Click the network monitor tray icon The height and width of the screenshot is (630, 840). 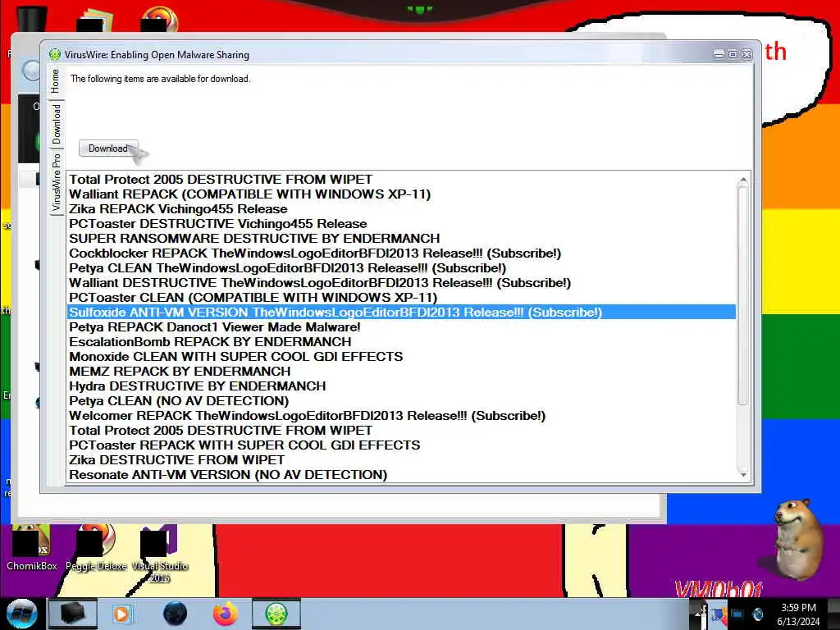click(x=737, y=614)
